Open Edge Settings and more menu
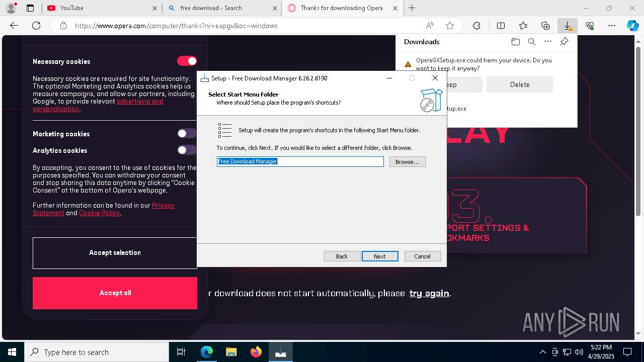 [x=612, y=26]
